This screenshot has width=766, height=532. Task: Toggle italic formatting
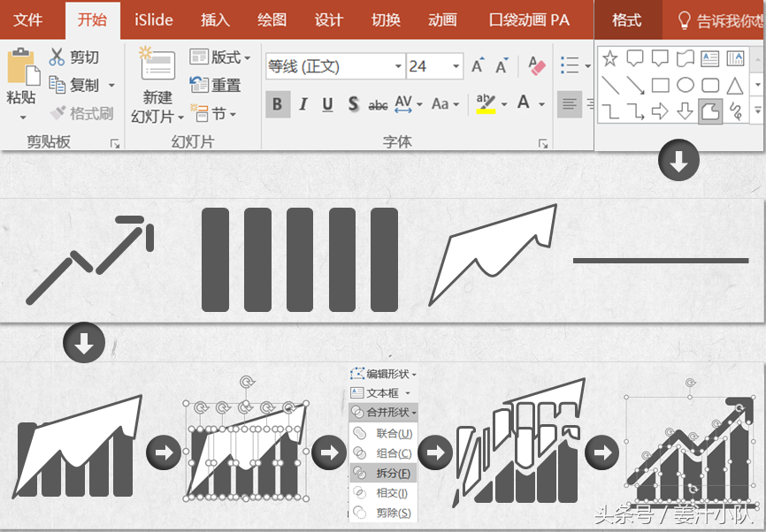pos(303,104)
